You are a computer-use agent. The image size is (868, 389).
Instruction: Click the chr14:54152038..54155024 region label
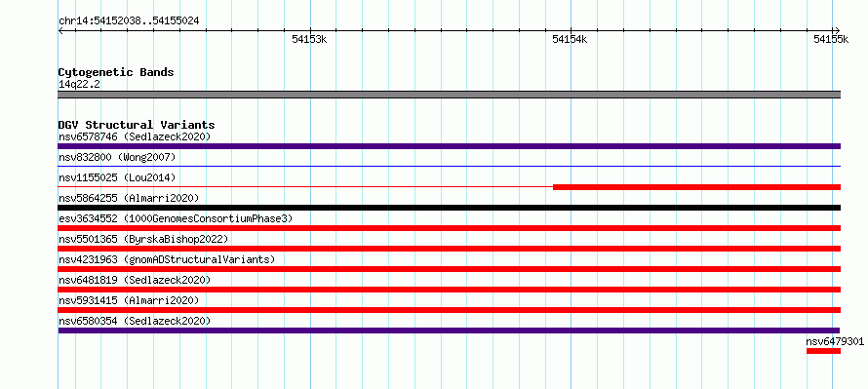[x=129, y=21]
